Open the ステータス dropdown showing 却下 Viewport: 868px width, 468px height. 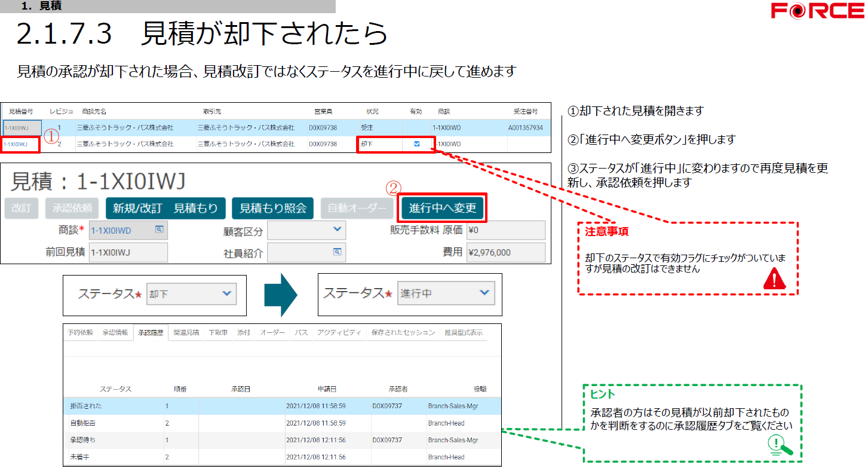pos(227,293)
